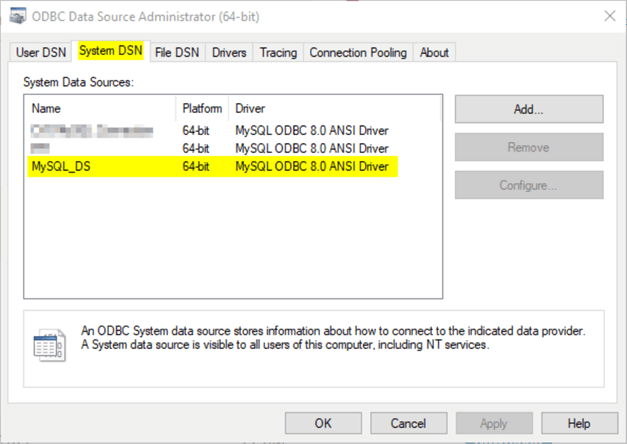Click the Apply button
This screenshot has width=627, height=444.
coord(494,423)
